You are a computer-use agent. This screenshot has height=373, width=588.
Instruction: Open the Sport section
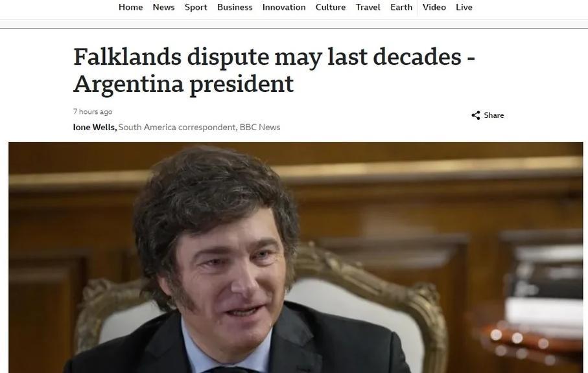pos(196,7)
